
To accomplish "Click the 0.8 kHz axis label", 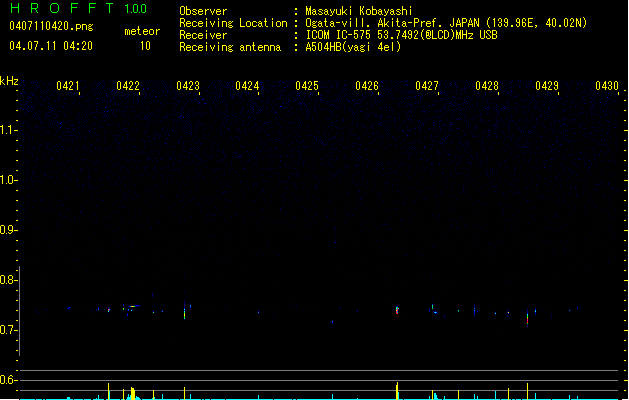I will coord(7,280).
